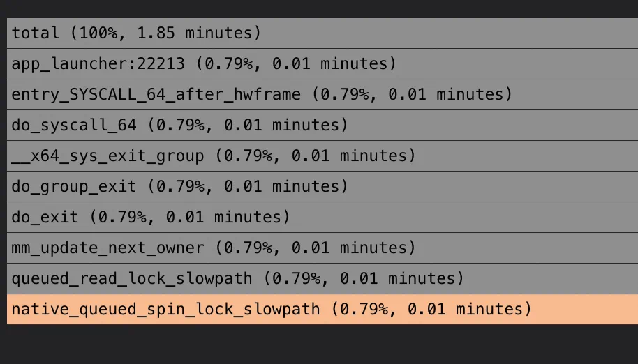Click the frame labeled with process ID 22213
This screenshot has width=638, height=364.
pos(322,63)
